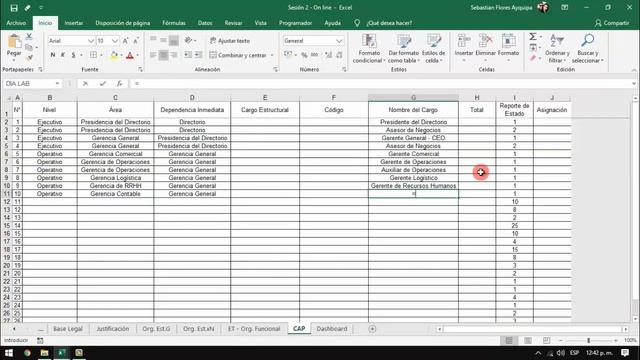Click the Cut scissors icon
This screenshot has height=360, width=640.
[29, 37]
